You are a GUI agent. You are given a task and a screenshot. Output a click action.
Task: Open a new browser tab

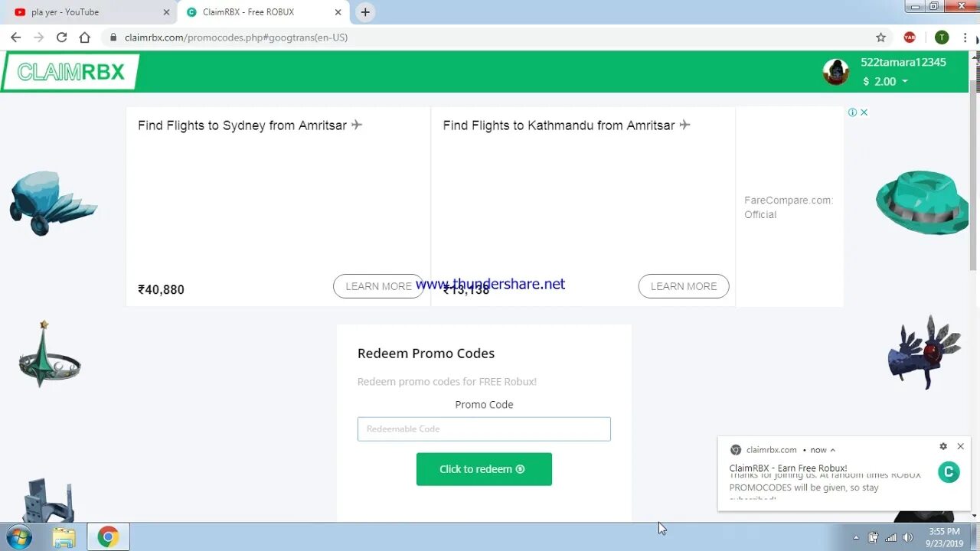coord(365,12)
